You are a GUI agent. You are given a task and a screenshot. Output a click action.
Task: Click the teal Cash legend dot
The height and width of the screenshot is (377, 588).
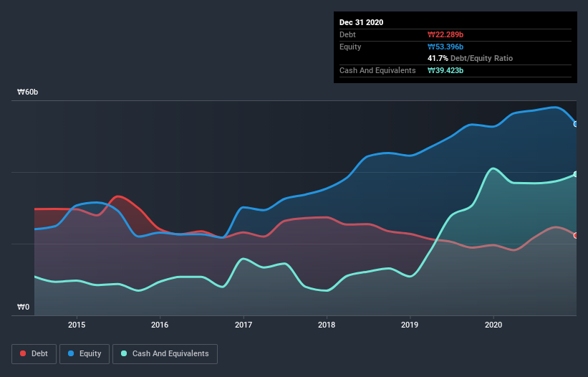click(x=124, y=353)
